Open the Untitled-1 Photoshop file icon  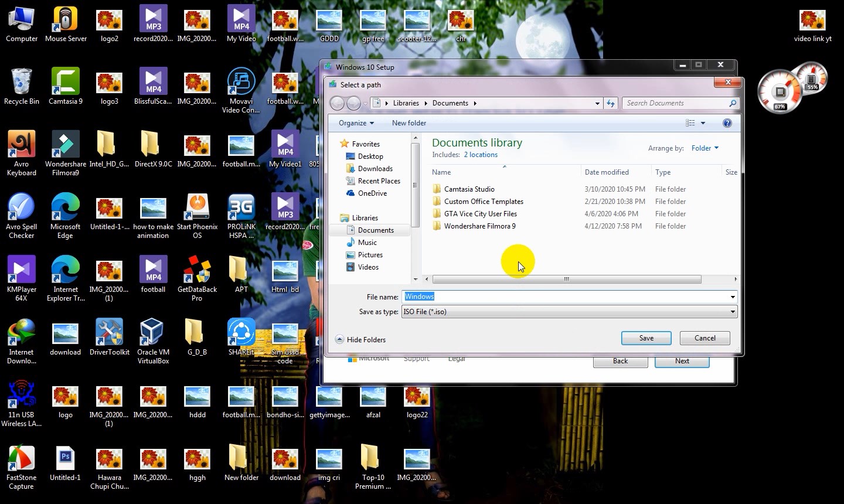click(x=66, y=463)
